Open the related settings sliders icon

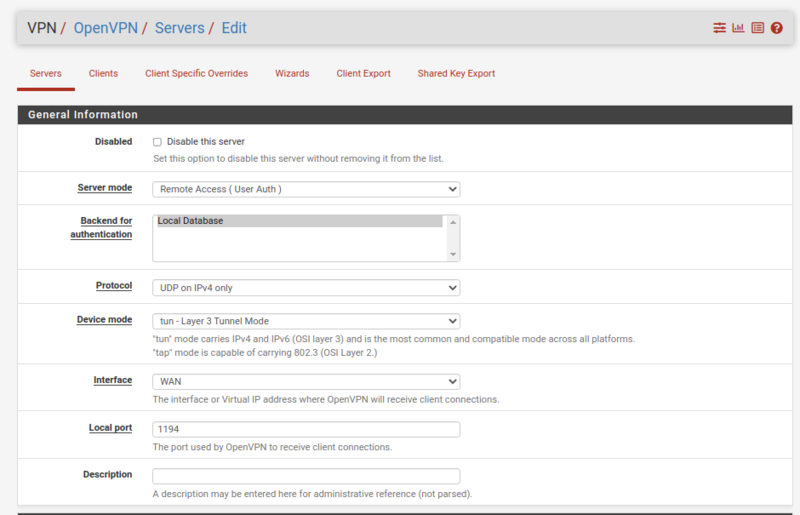[719, 28]
